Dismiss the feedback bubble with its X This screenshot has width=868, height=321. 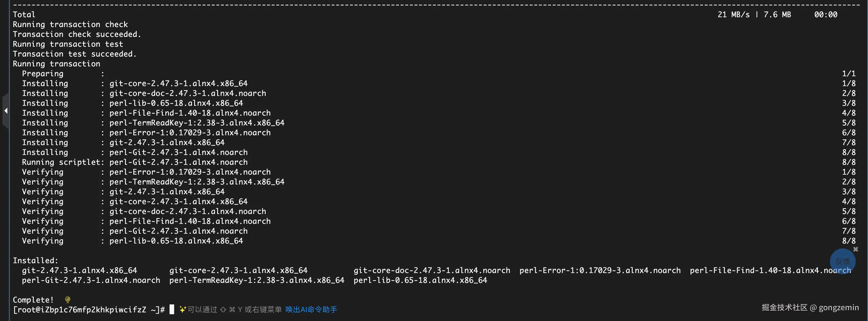(855, 249)
